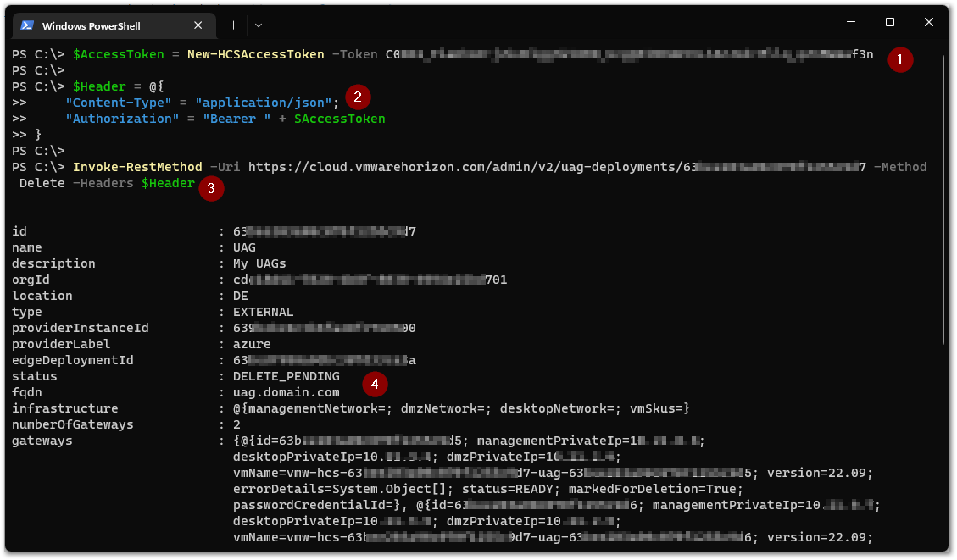Expand the new tab profile dropdown chevron
The image size is (957, 560).
[259, 25]
